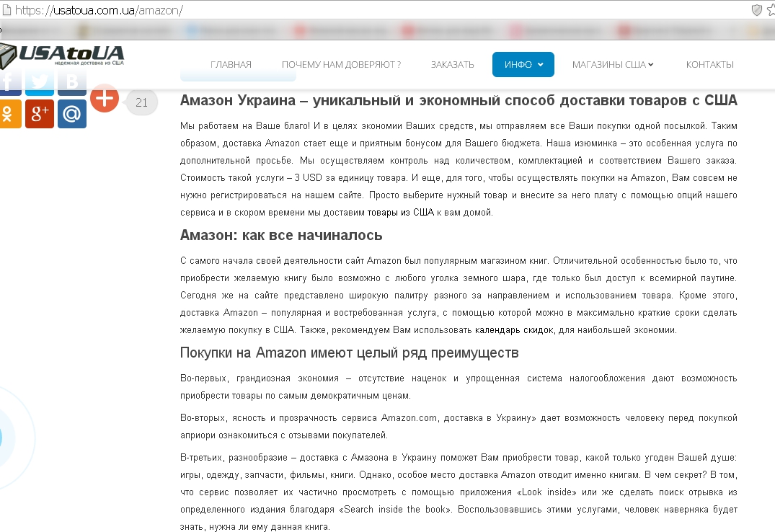Click the shield icon in address bar
This screenshot has width=775, height=532.
[x=756, y=10]
